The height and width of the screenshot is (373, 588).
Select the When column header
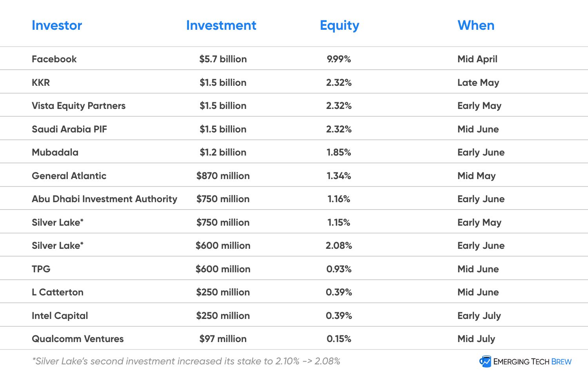point(476,25)
